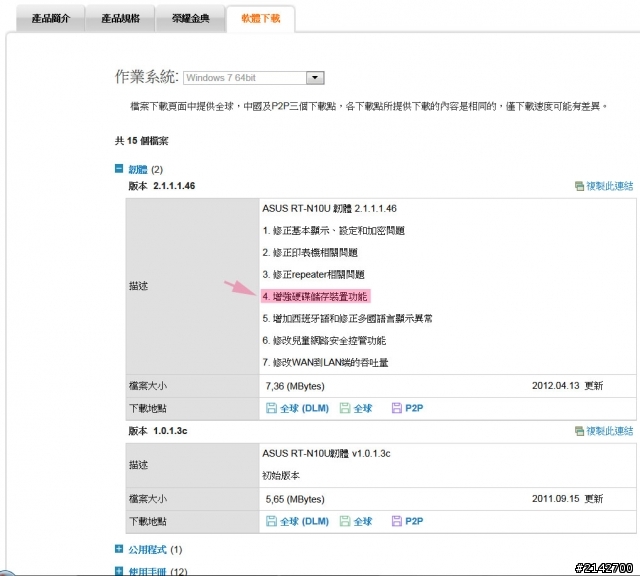The width and height of the screenshot is (640, 576).
Task: Download 2.1.1.1.46 from 全球 link
Action: tap(362, 408)
